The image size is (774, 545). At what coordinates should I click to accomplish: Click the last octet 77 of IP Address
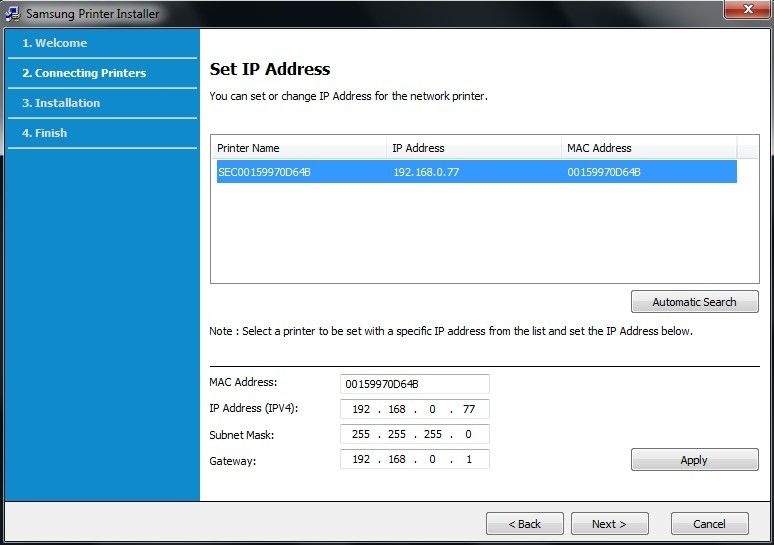coord(468,409)
